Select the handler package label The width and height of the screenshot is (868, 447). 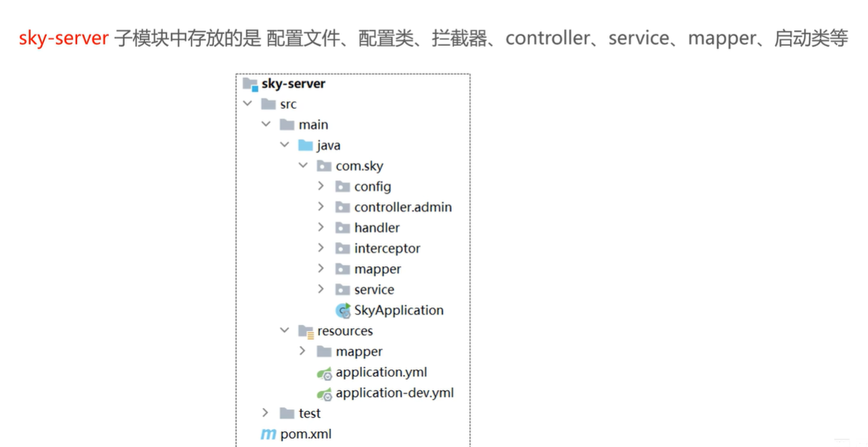376,228
